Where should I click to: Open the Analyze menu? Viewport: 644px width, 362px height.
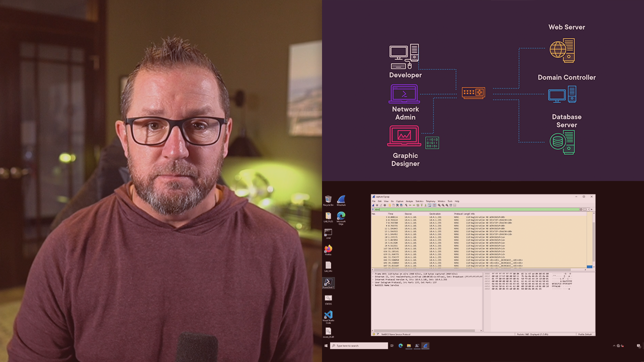point(409,201)
